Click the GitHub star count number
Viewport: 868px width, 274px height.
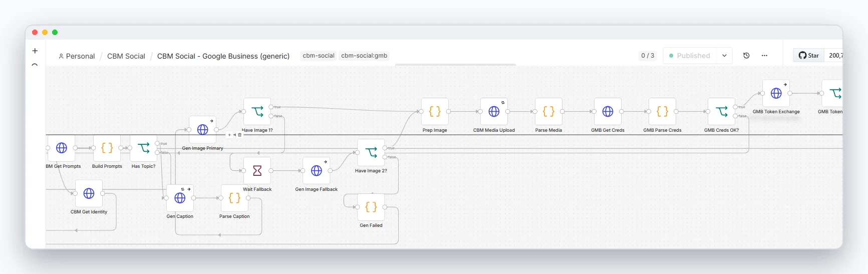(835, 56)
